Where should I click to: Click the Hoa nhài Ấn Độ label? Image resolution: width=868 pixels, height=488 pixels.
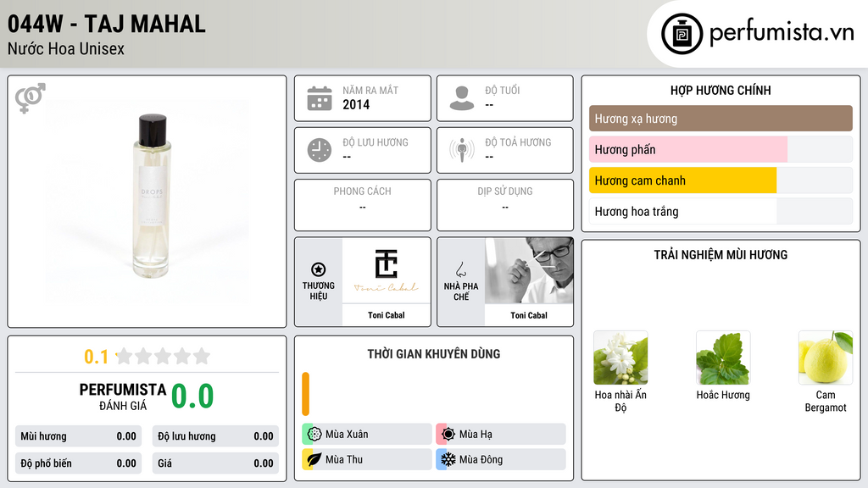click(620, 401)
